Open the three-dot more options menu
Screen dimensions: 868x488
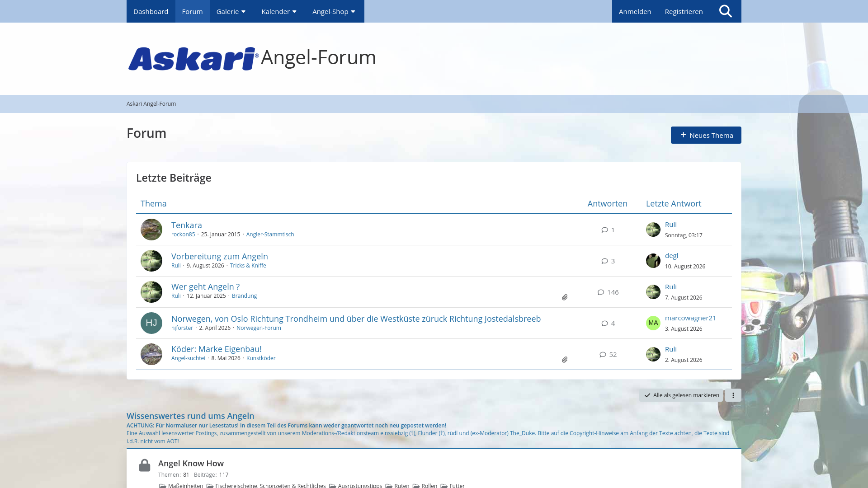point(733,395)
